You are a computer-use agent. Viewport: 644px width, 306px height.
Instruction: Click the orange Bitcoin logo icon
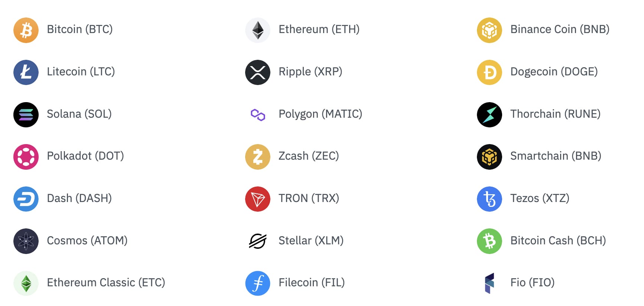(x=26, y=30)
